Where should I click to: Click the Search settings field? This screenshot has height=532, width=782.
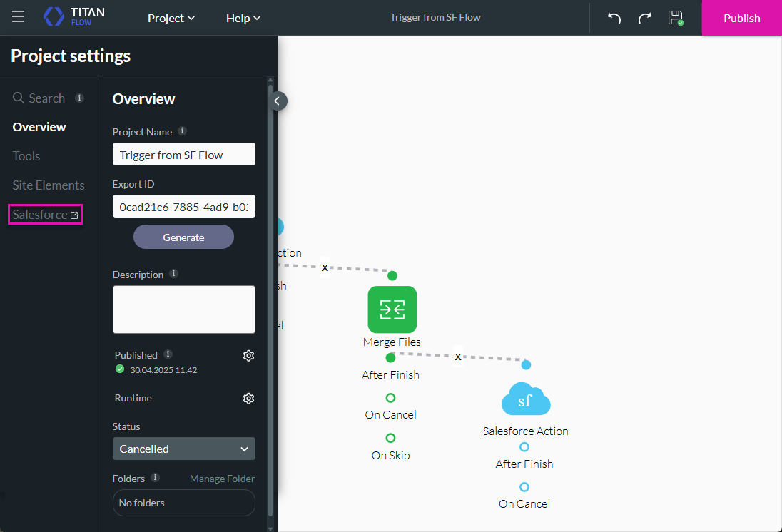pos(39,98)
